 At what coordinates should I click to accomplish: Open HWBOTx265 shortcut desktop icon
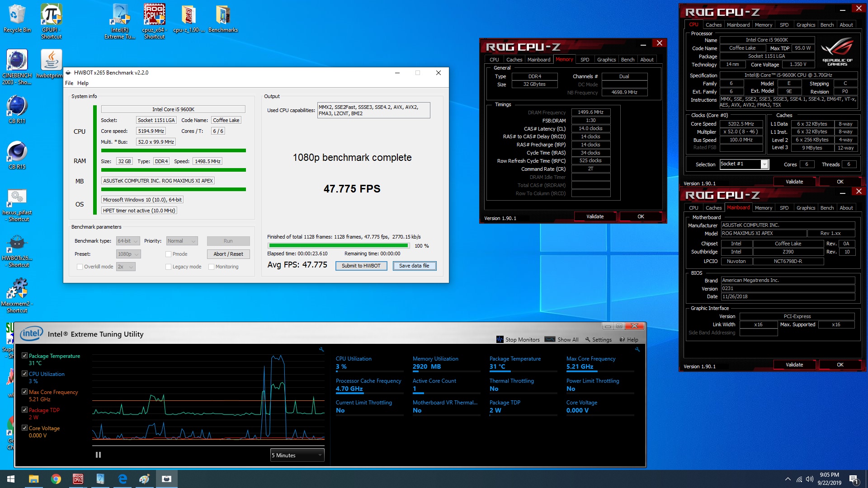click(x=17, y=250)
